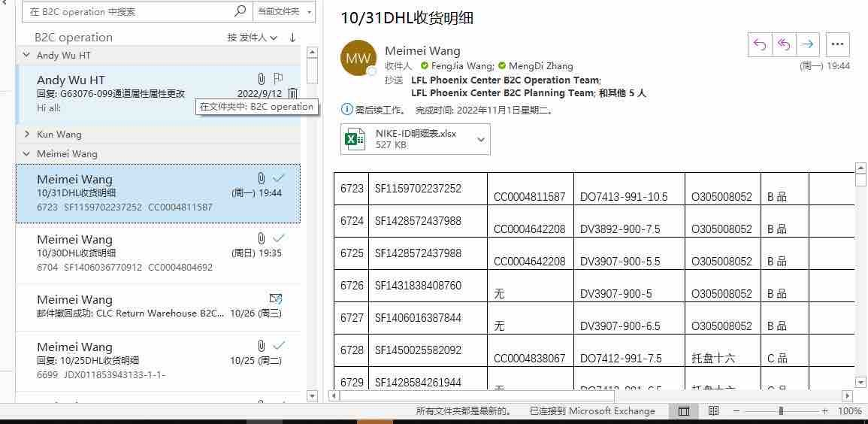Viewport: 868px width, 424px height.
Task: Click the B2C operation search field
Action: coord(128,11)
